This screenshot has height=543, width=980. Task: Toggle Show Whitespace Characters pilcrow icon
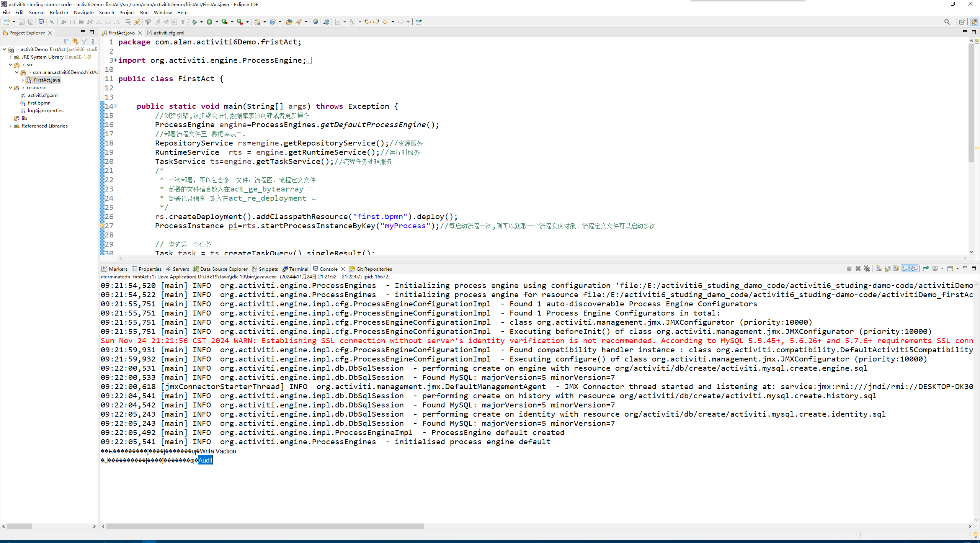coord(183,22)
